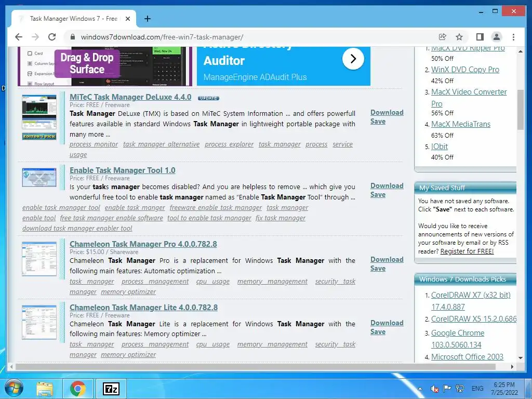532x399 pixels.
Task: Save Chameleon Task Manager Lite
Action: coord(378,332)
